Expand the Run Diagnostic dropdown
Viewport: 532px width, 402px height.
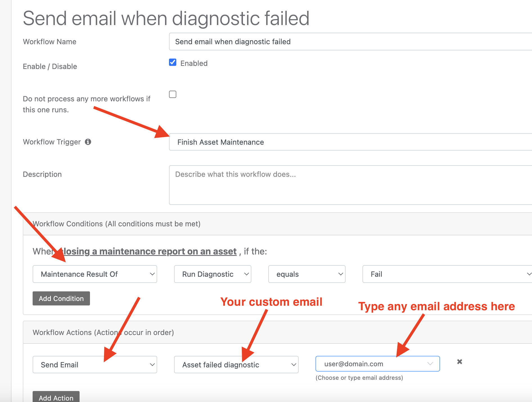pyautogui.click(x=212, y=274)
